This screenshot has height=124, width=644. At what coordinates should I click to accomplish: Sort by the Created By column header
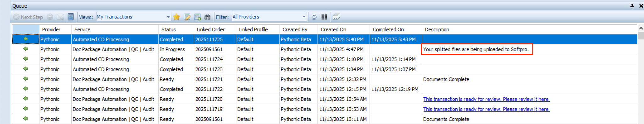pos(298,30)
